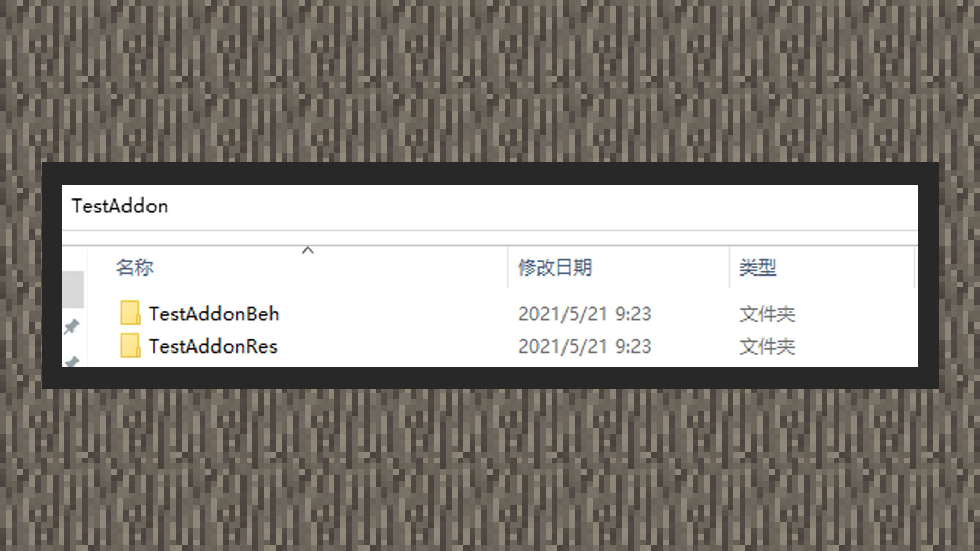This screenshot has width=980, height=551.
Task: Click the date of TestAddonRes row
Action: [584, 346]
